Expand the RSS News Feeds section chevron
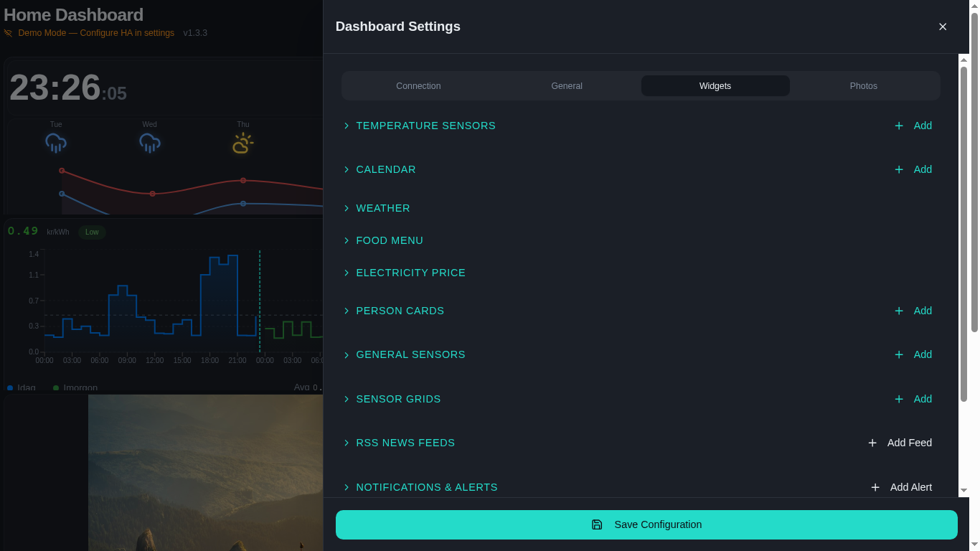This screenshot has width=980, height=551. pyautogui.click(x=347, y=443)
